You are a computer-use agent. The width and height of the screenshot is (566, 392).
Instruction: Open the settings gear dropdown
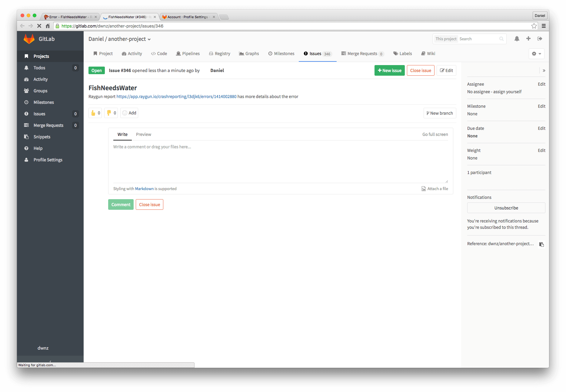click(x=536, y=54)
